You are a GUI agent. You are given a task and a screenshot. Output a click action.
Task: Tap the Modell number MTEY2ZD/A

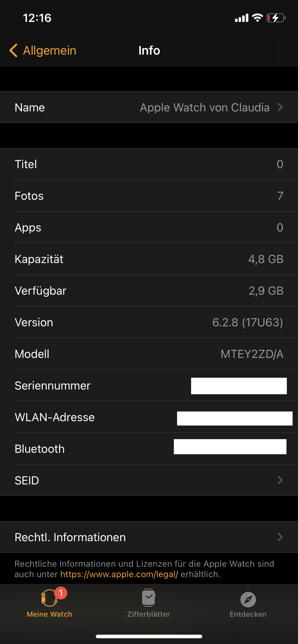coord(252,354)
